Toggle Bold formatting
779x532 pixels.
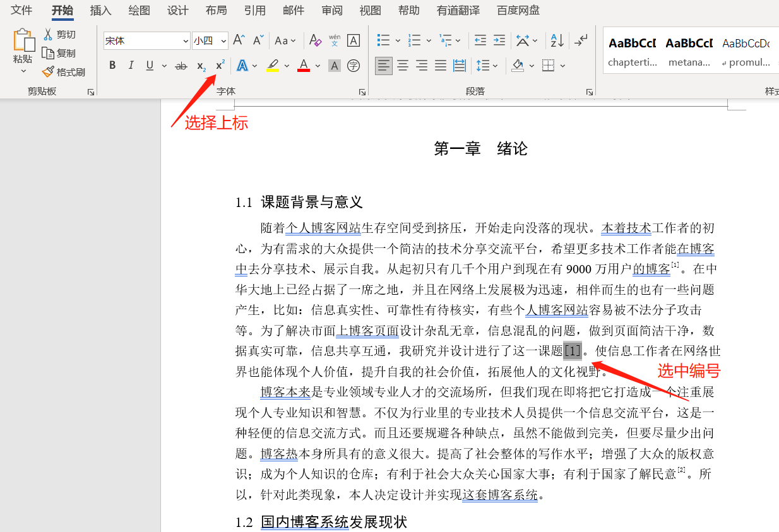112,66
